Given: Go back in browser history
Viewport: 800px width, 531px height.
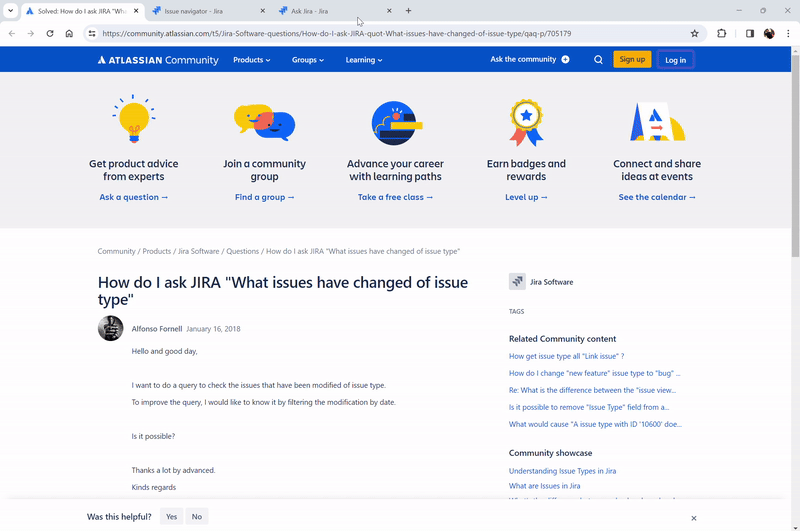Looking at the screenshot, I should tap(12, 34).
